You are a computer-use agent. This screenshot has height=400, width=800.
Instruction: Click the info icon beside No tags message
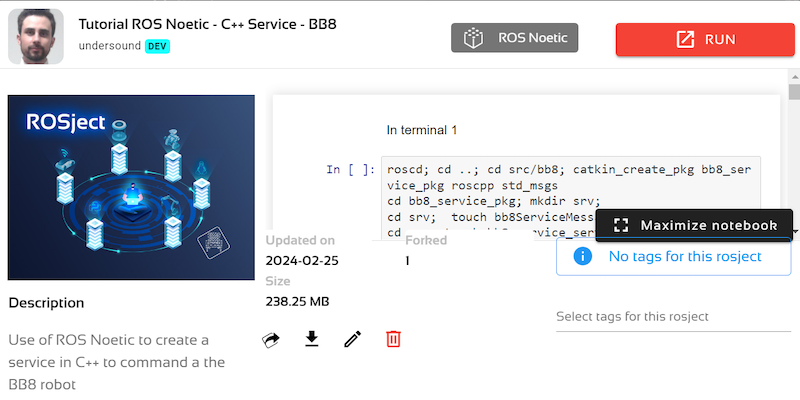tap(583, 257)
